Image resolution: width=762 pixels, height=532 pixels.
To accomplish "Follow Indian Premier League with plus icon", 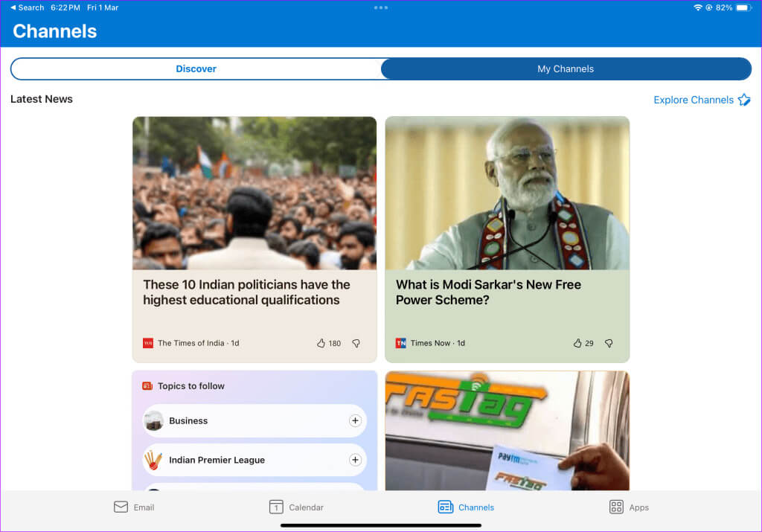I will click(x=355, y=460).
